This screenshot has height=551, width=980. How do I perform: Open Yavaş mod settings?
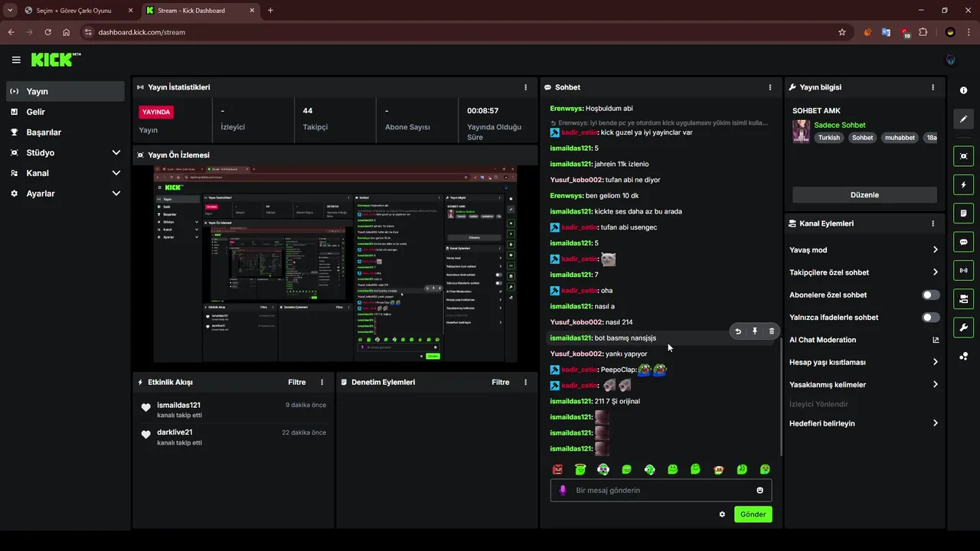coord(864,249)
